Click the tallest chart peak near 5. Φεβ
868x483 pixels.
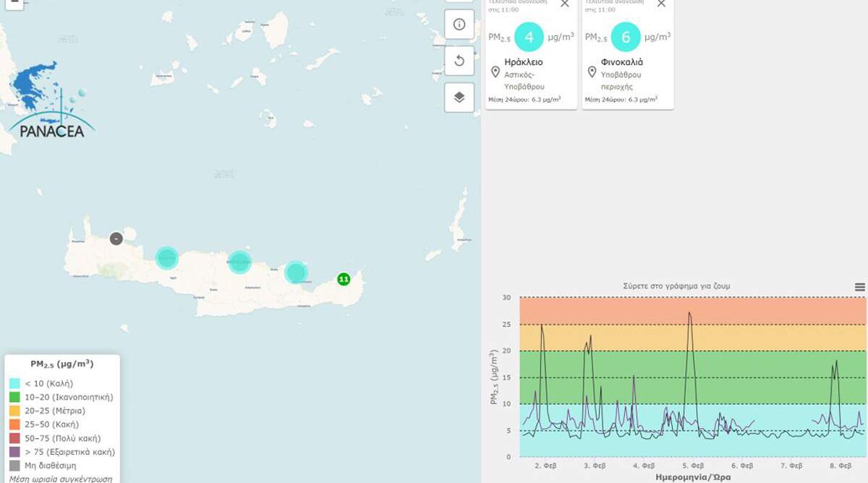689,313
